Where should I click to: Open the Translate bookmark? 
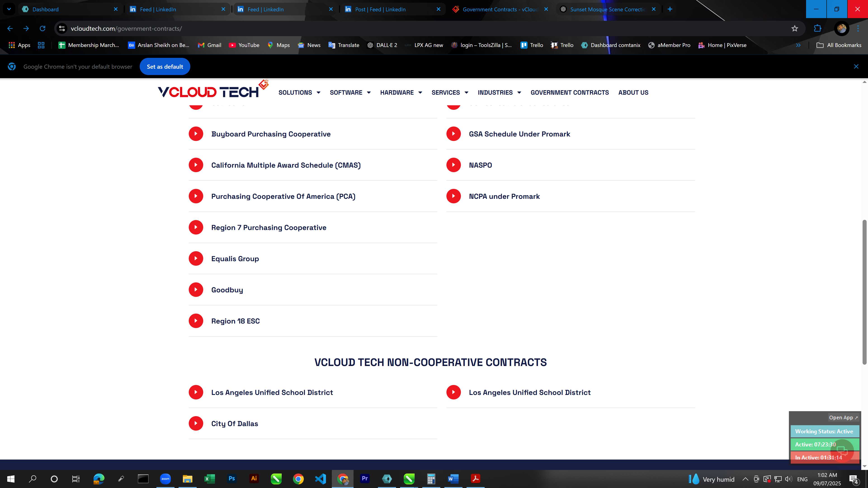344,45
